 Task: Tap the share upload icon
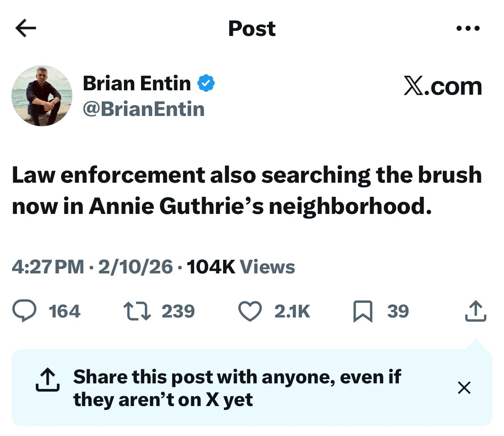pyautogui.click(x=475, y=311)
